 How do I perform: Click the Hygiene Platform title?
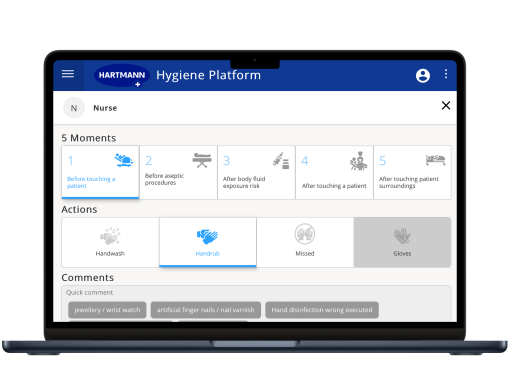pos(209,75)
